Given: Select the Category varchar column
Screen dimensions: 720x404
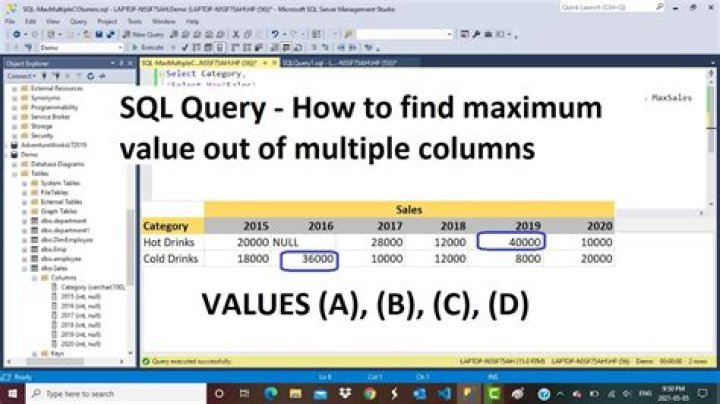Looking at the screenshot, I should (93, 287).
